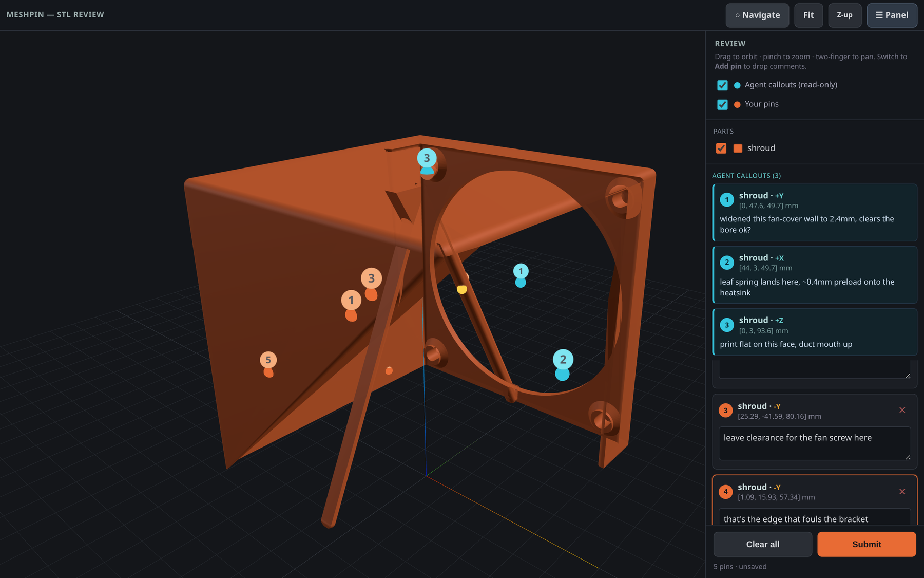Click coordinates '[25.29, -41.59, 80.16] mm'
This screenshot has width=924, height=578.
(x=779, y=416)
